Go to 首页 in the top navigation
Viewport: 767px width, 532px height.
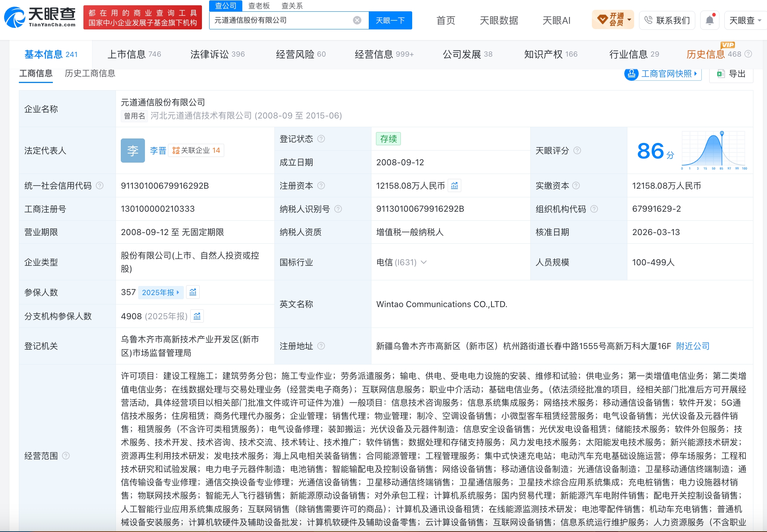coord(446,20)
